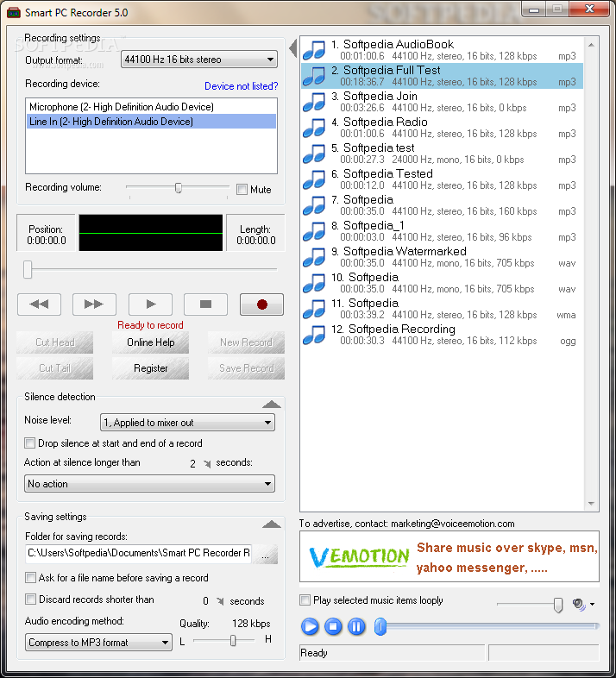Click the records folder path field
This screenshot has height=678, width=616.
(x=138, y=553)
